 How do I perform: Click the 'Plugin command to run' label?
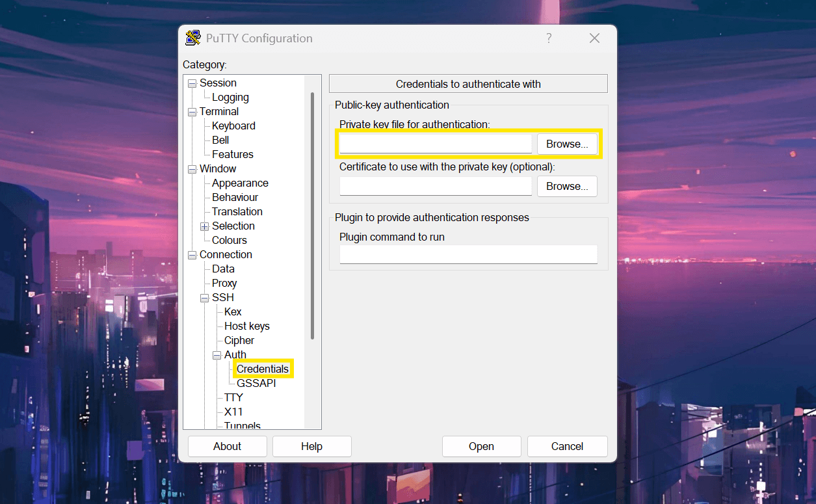pyautogui.click(x=392, y=237)
